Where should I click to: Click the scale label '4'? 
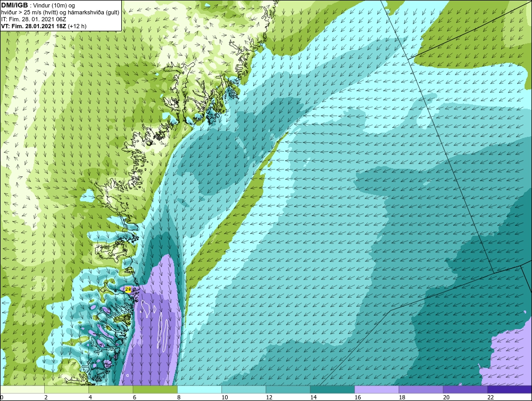tap(90, 397)
